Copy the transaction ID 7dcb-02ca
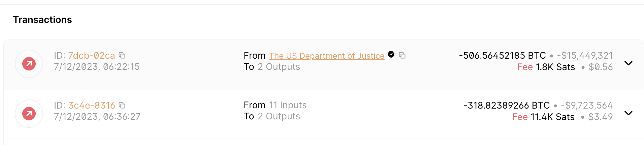Screen dimensions: 644x145 pos(122,55)
